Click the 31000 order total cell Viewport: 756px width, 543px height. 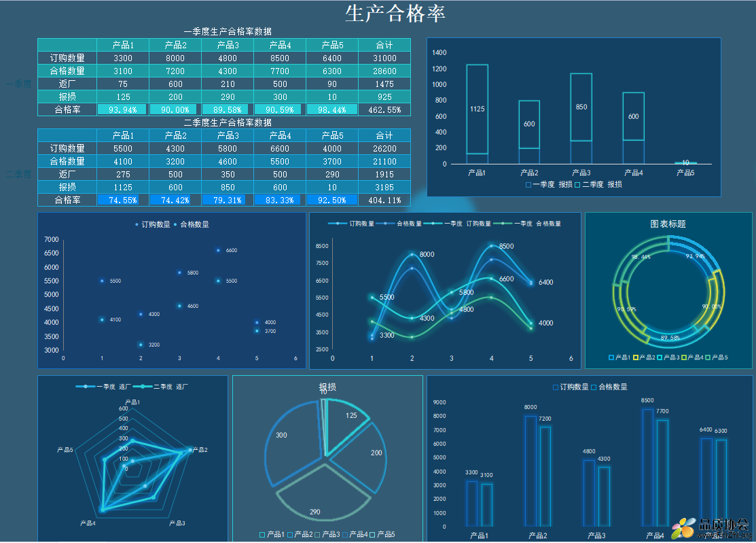tap(384, 58)
